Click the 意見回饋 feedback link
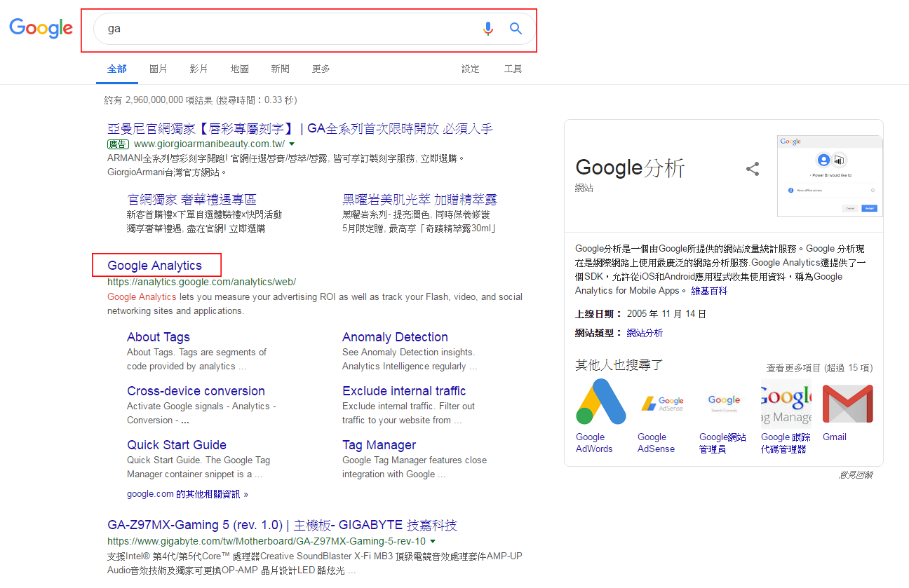 pos(856,474)
